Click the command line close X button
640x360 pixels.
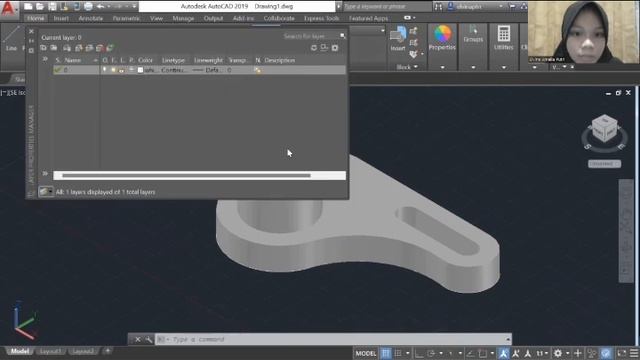coord(138,340)
